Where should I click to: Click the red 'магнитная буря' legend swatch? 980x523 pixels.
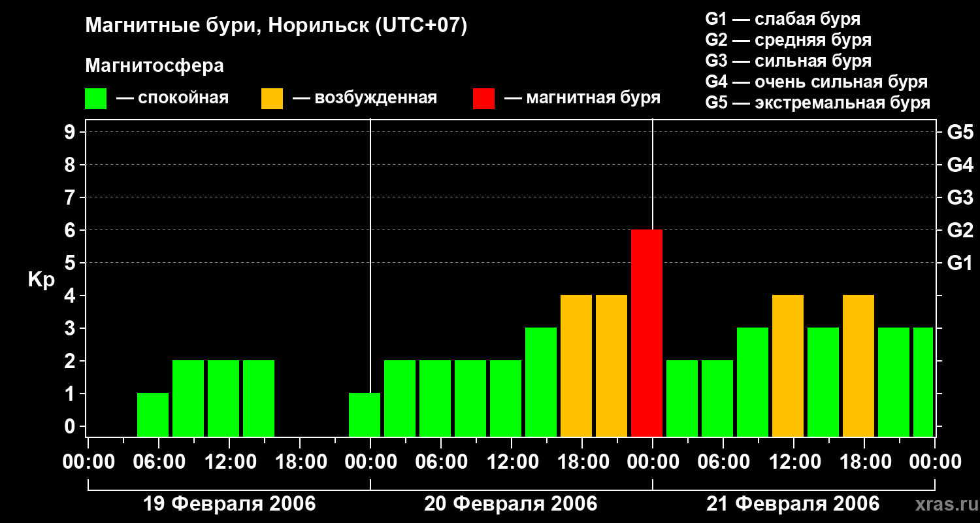[483, 99]
